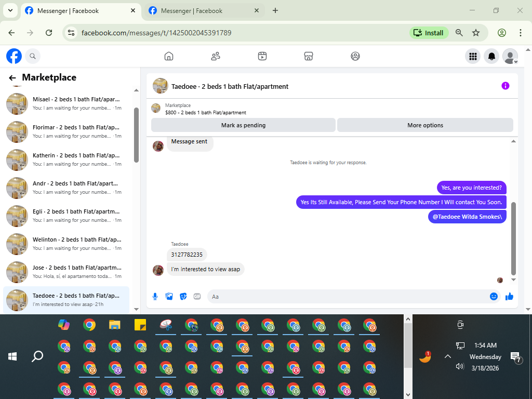Open the Video/Reels icon

tap(262, 56)
